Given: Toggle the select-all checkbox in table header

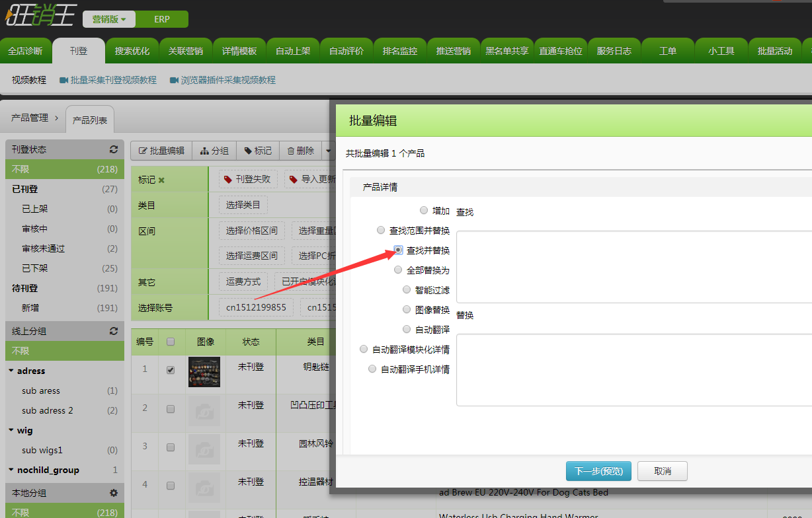Looking at the screenshot, I should pos(171,342).
